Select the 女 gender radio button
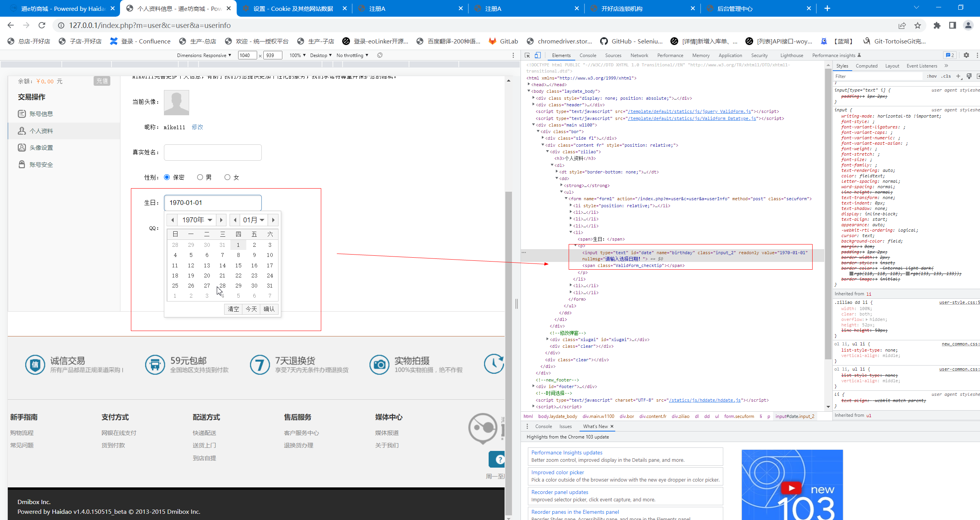Screen dimensions: 980x520 (227, 177)
